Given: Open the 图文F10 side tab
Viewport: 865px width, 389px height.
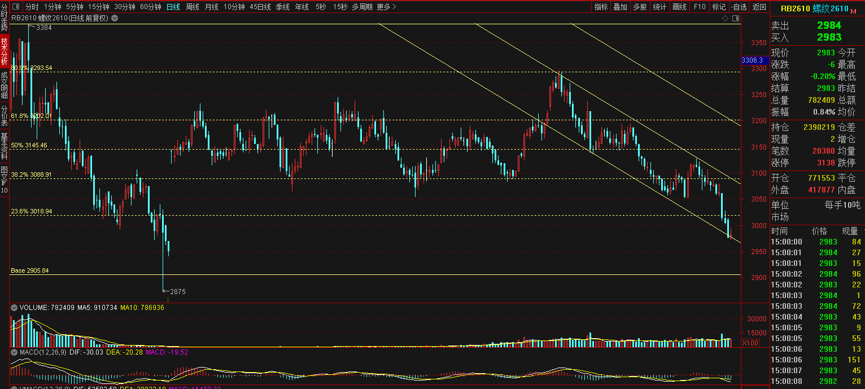Looking at the screenshot, I should (x=4, y=179).
